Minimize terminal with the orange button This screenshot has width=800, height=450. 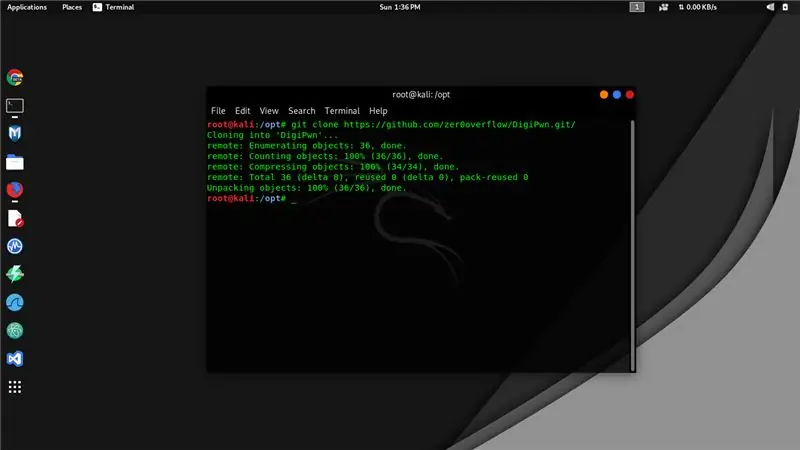click(x=604, y=94)
